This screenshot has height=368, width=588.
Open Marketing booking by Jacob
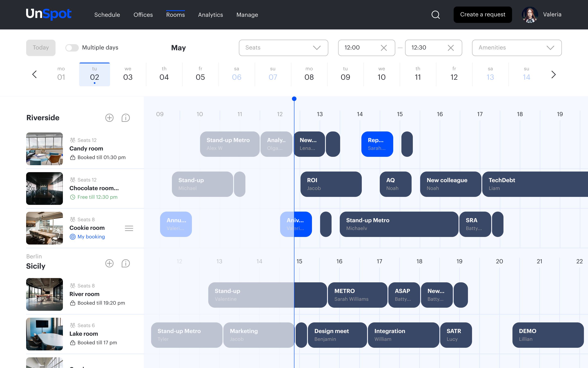(259, 335)
